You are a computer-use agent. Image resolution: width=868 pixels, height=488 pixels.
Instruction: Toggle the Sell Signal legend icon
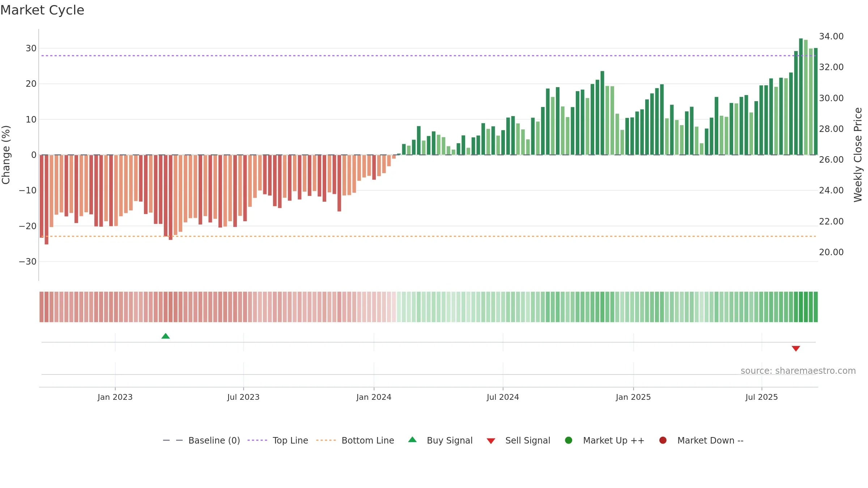click(491, 441)
